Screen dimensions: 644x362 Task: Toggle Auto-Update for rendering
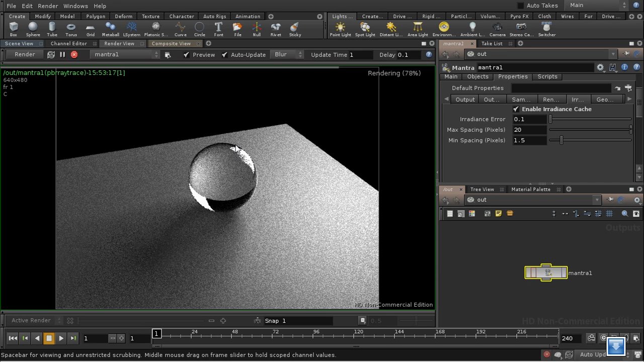(224, 54)
